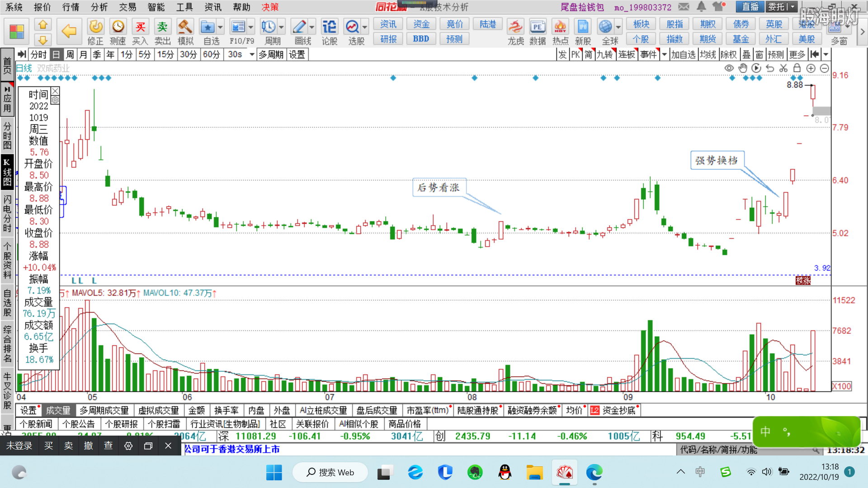This screenshot has width=868, height=488.
Task: Toggle 九转 indicator
Action: (x=605, y=55)
